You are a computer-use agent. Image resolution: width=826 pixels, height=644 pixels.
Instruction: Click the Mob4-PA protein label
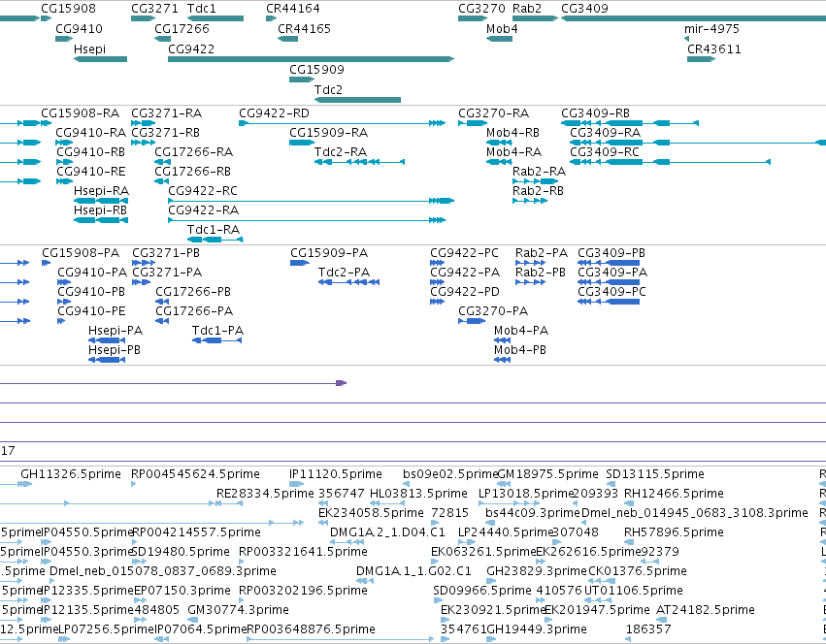pos(521,330)
